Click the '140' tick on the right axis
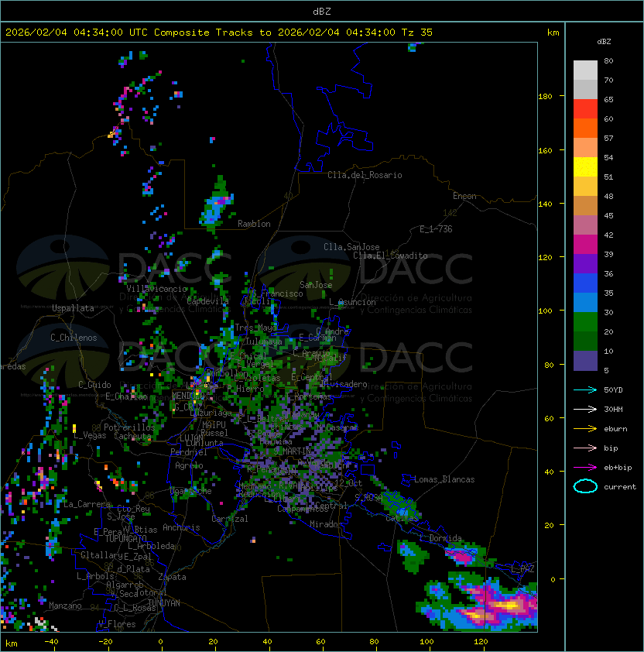 [545, 204]
